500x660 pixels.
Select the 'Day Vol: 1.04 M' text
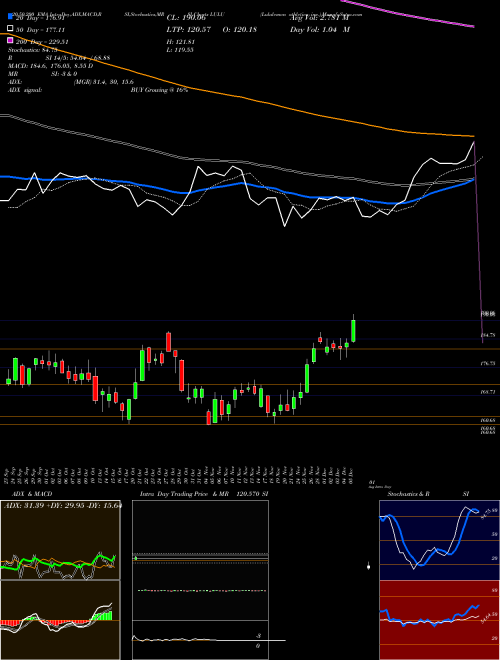click(320, 30)
